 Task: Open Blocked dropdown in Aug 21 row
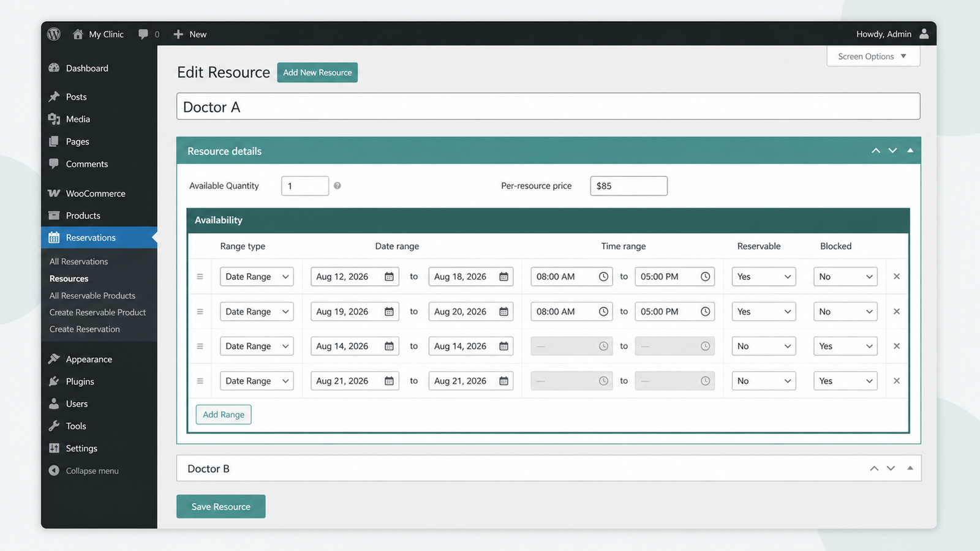(x=845, y=381)
